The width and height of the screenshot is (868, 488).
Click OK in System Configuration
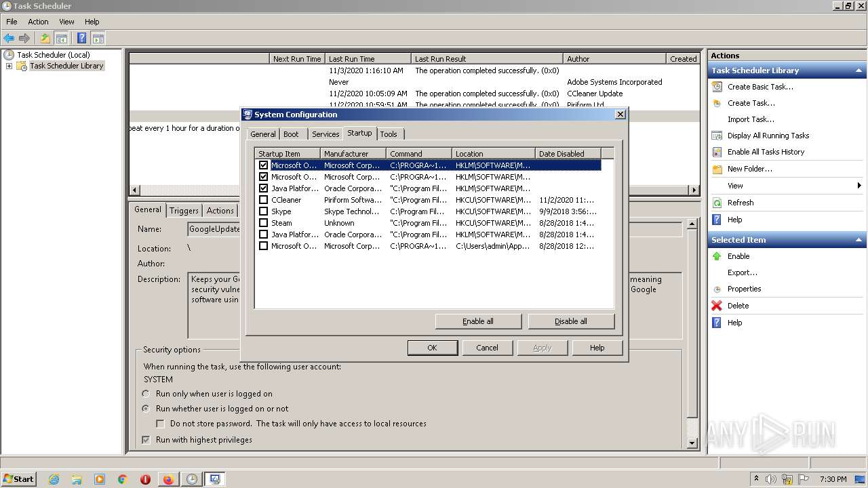click(432, 348)
